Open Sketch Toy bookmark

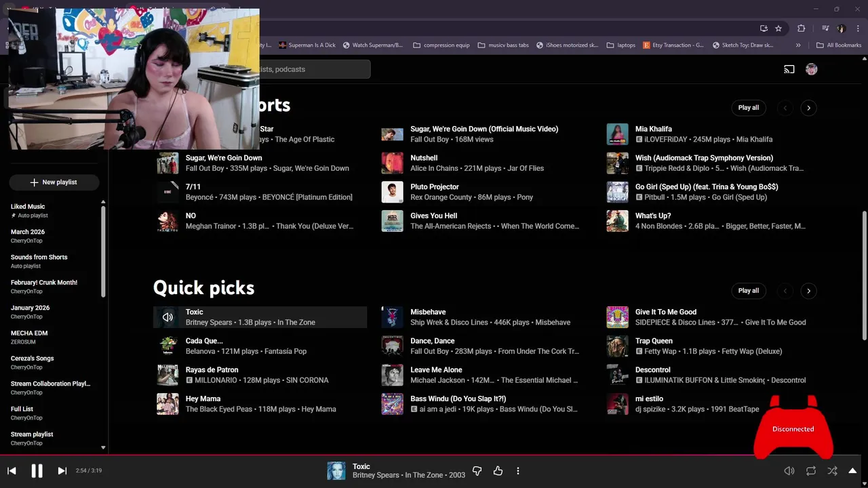coord(743,45)
